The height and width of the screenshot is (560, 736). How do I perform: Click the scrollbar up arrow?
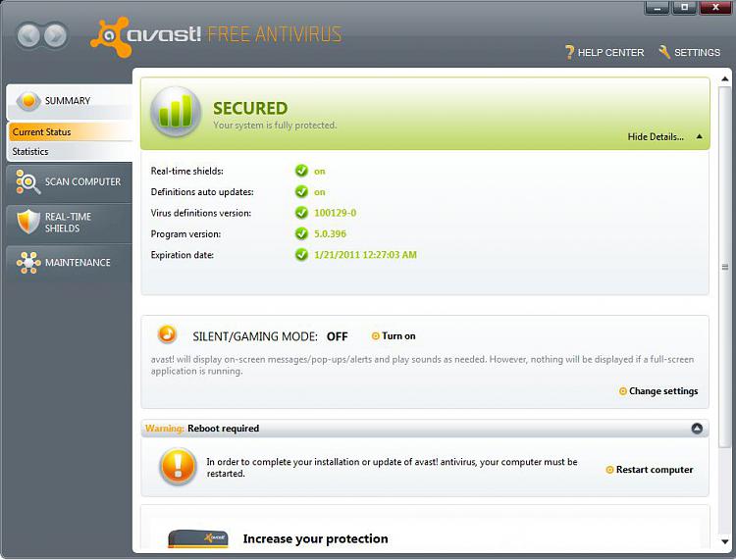pos(725,79)
